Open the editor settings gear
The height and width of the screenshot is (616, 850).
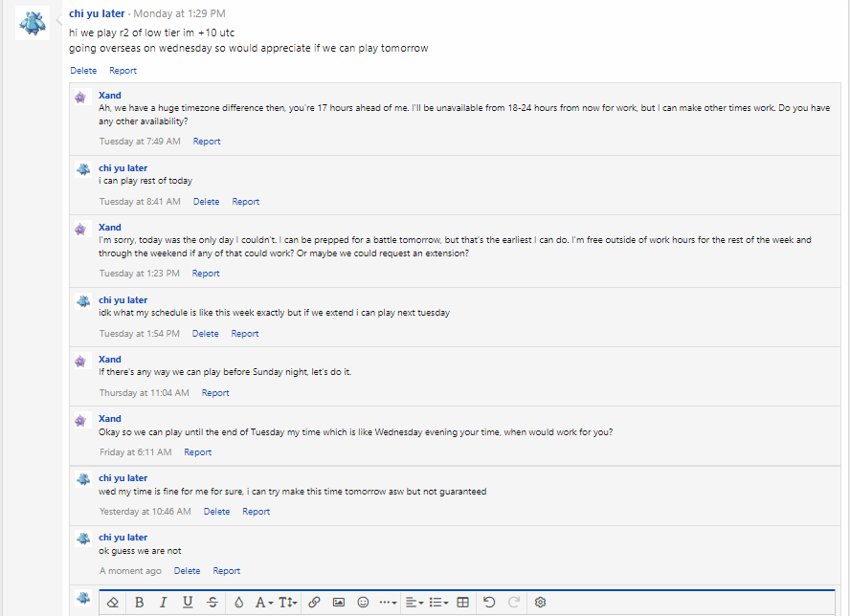pyautogui.click(x=540, y=603)
